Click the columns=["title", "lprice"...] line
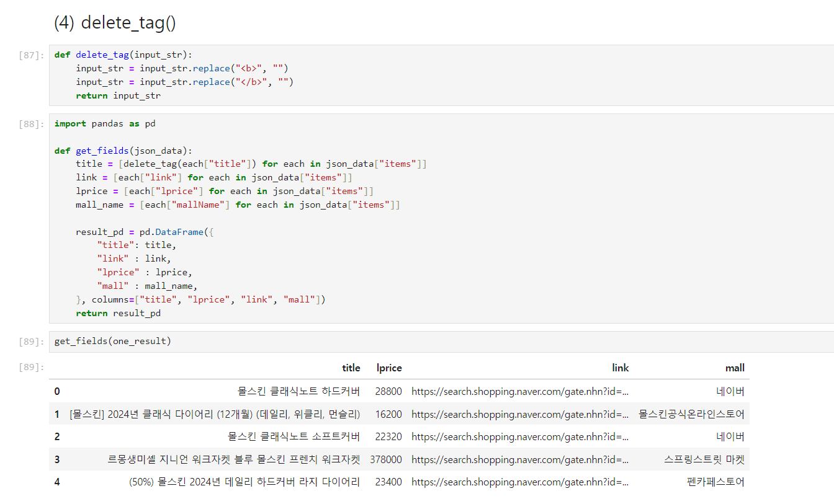The image size is (834, 504). coord(201,300)
